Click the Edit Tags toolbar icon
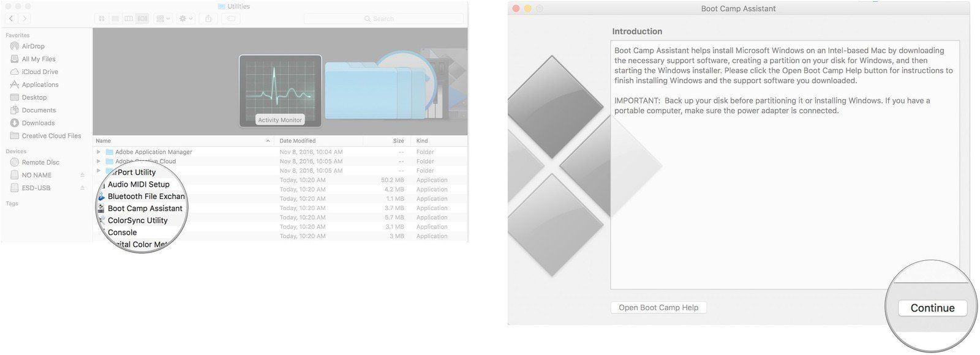 (x=231, y=19)
